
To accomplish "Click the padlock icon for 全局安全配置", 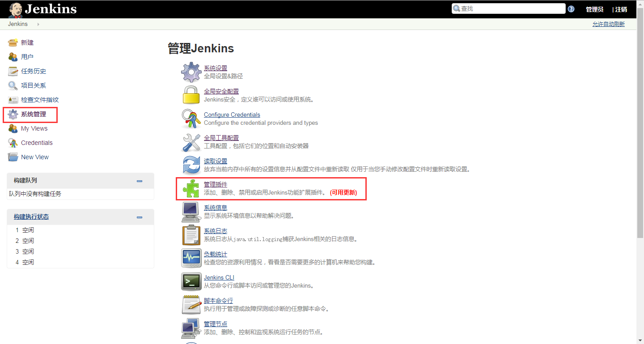I will 191,95.
